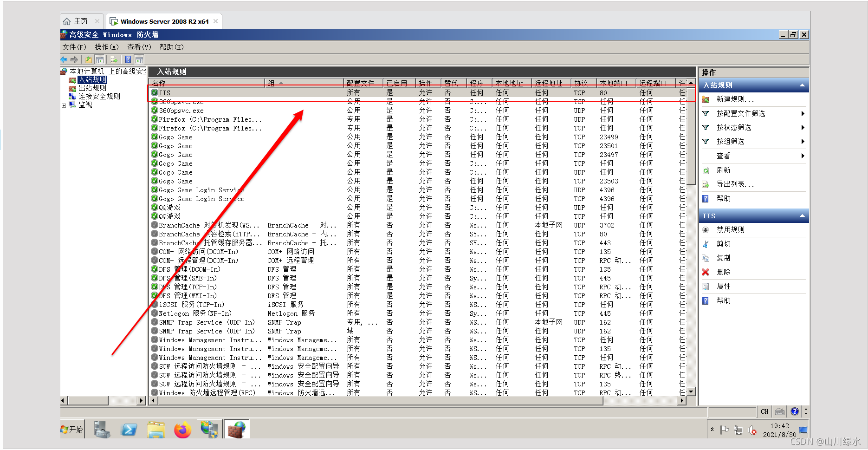Refresh the rule list with 刷新
Viewport: 868px width, 450px height.
coord(723,170)
